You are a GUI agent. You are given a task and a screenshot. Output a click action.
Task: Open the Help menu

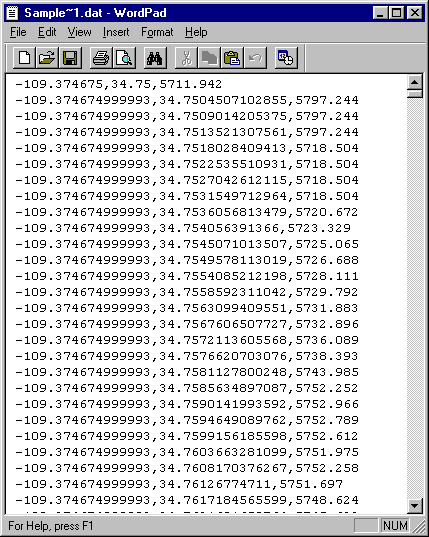click(x=196, y=32)
